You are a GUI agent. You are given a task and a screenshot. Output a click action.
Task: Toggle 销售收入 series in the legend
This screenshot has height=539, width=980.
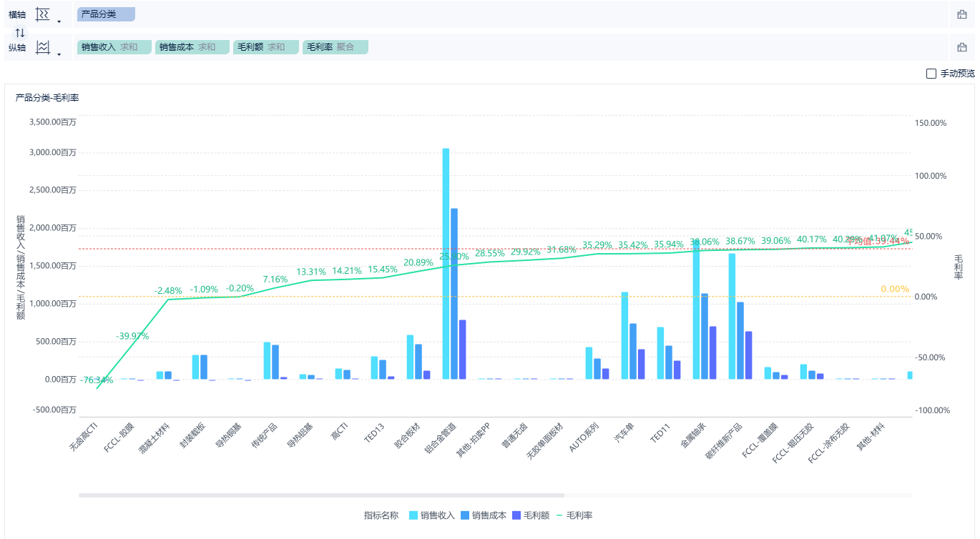(432, 515)
